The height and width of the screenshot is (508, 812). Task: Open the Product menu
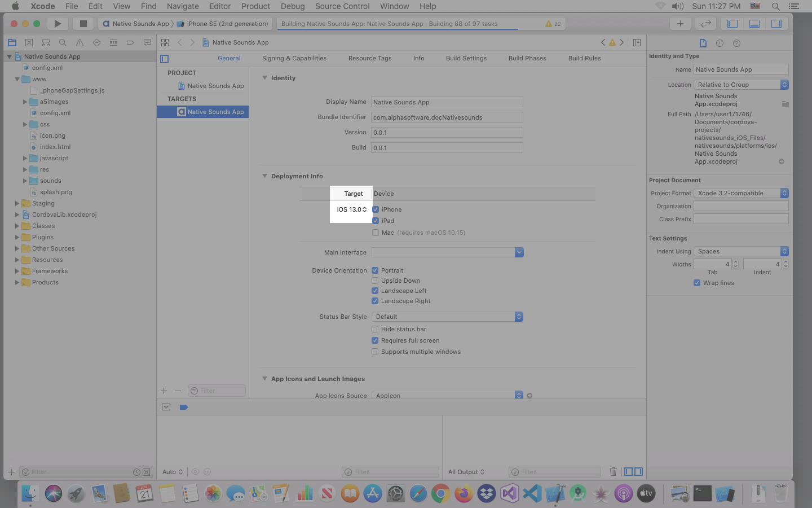click(x=256, y=6)
